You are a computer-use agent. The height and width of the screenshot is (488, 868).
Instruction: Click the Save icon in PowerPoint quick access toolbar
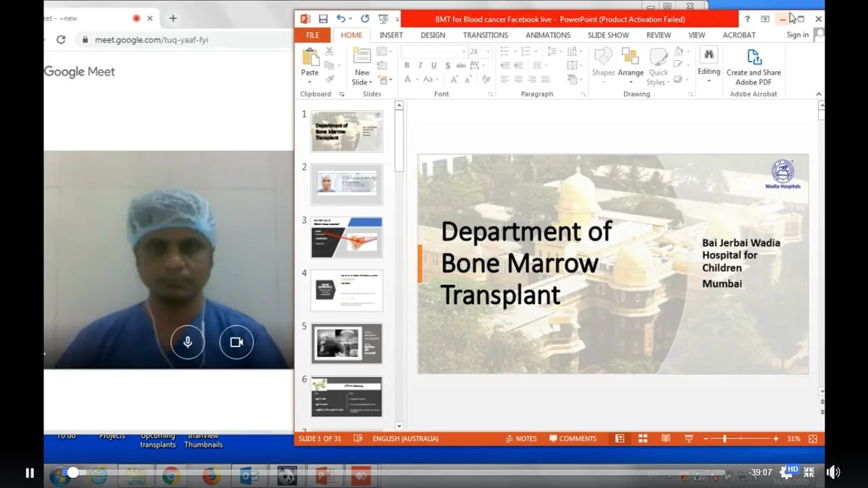click(323, 19)
